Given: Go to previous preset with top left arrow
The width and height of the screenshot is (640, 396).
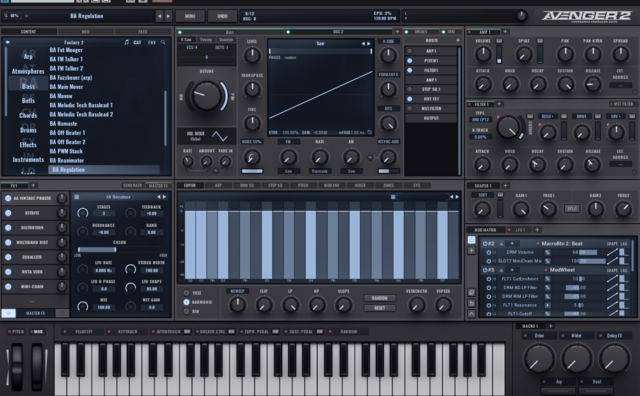Looking at the screenshot, I should tap(160, 16).
